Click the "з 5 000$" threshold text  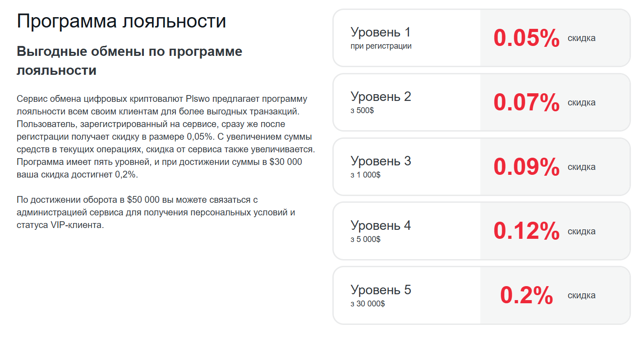coord(365,239)
